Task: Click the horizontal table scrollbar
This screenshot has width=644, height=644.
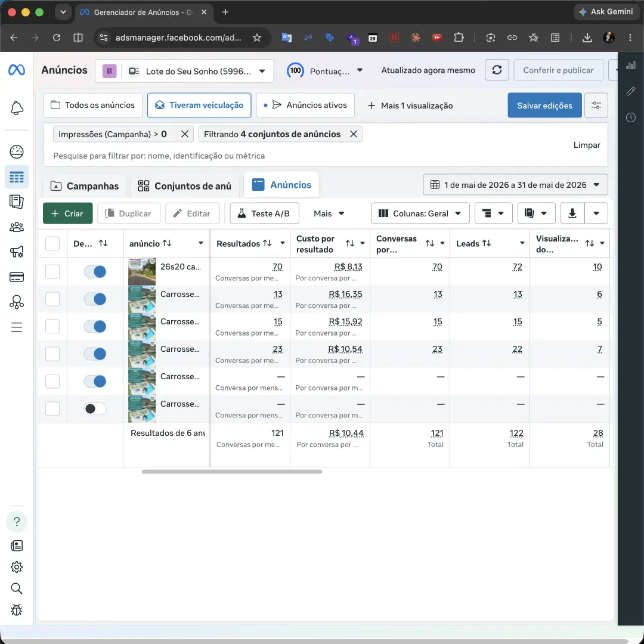Action: 232,472
